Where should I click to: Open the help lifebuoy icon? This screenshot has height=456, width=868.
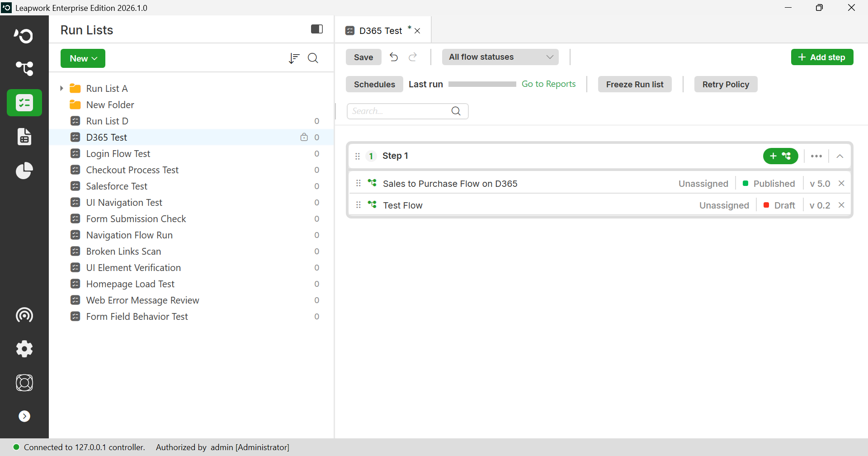(24, 383)
